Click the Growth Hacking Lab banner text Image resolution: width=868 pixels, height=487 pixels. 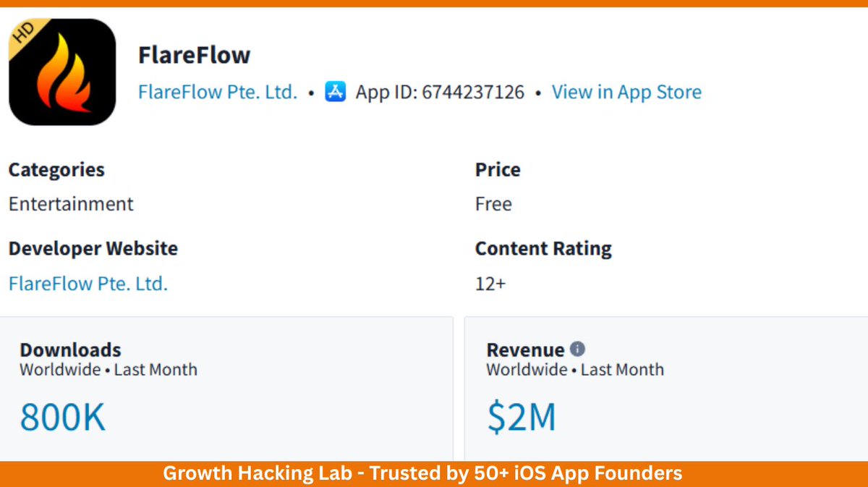click(422, 474)
